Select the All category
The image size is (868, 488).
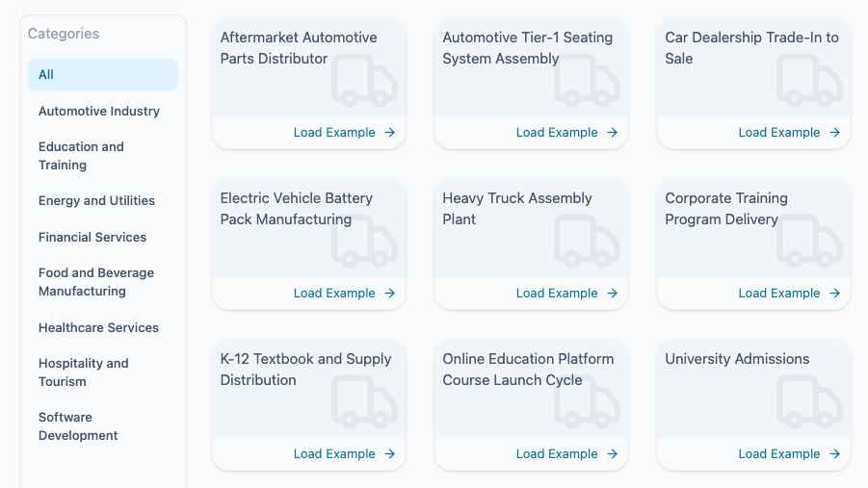102,75
